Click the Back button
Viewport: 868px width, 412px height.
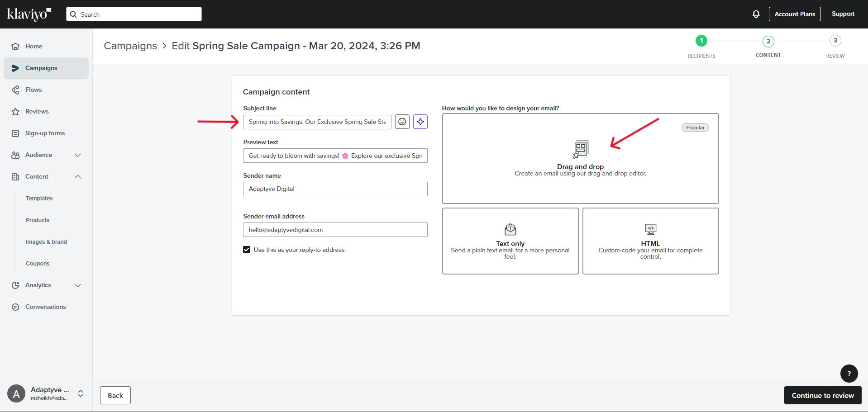[115, 395]
